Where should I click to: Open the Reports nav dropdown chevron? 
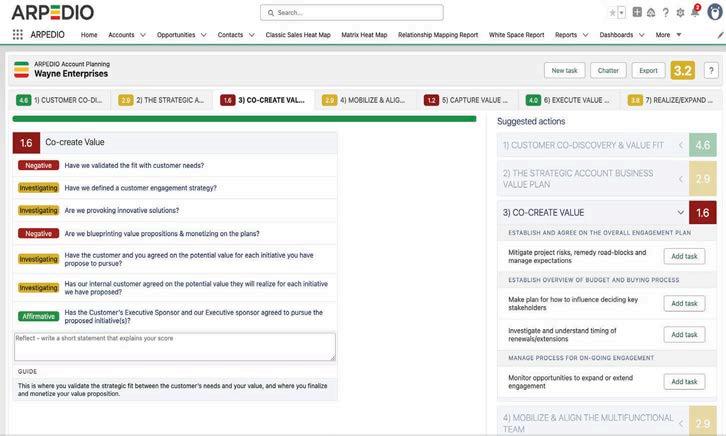pyautogui.click(x=585, y=35)
